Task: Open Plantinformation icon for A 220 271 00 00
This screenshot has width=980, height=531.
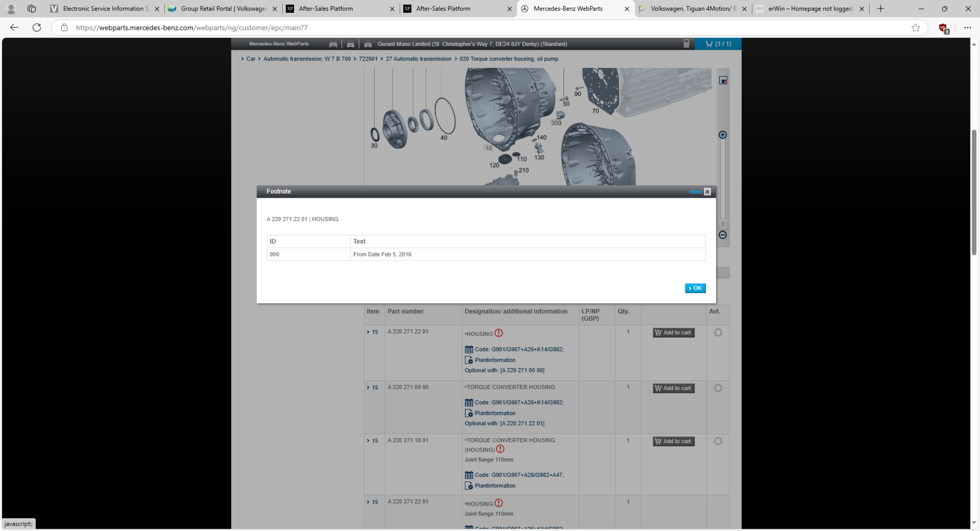Action: [x=469, y=413]
